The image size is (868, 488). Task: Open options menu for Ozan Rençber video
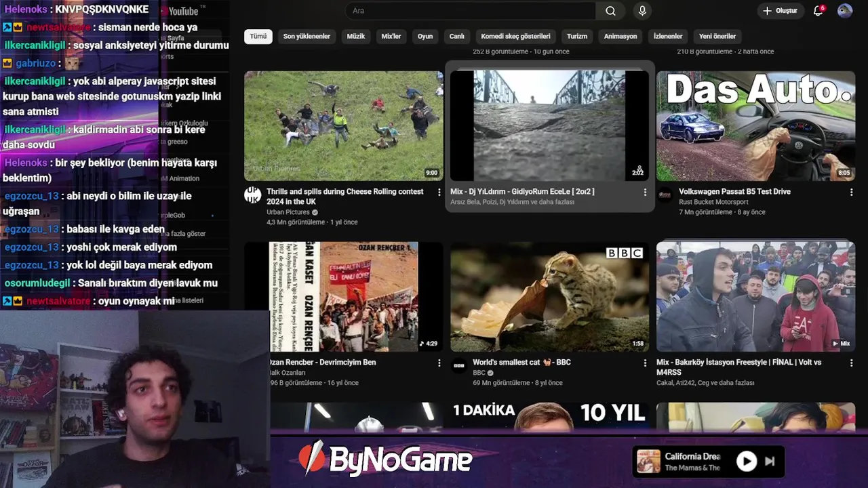[x=439, y=363]
